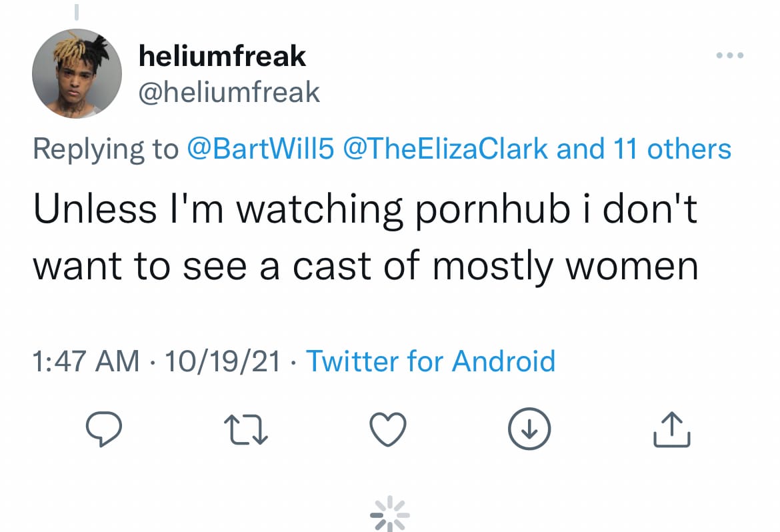Select the 10/19/21 date
Screen dimensions: 780x532
pos(223,361)
